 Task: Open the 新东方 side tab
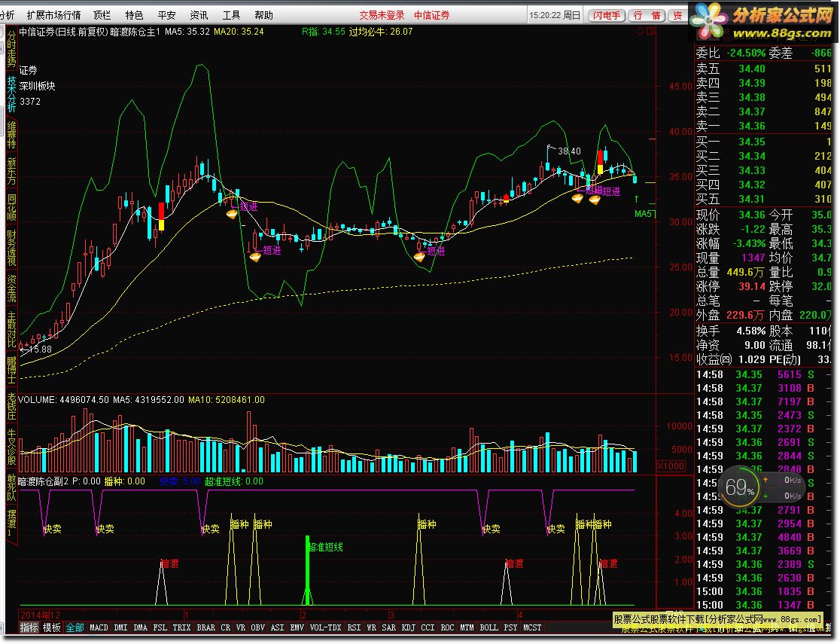(12, 172)
